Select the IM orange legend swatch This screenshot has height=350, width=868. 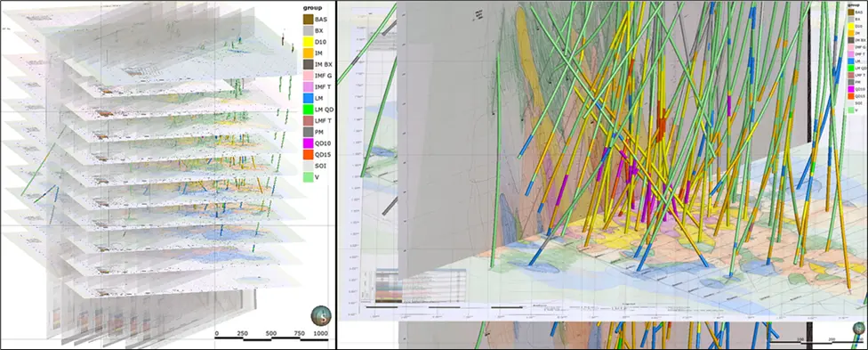[x=309, y=54]
